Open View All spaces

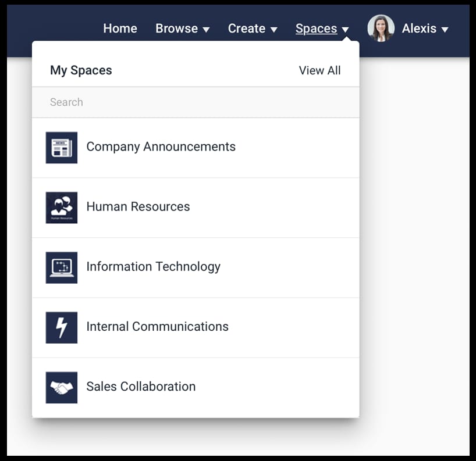pos(319,70)
